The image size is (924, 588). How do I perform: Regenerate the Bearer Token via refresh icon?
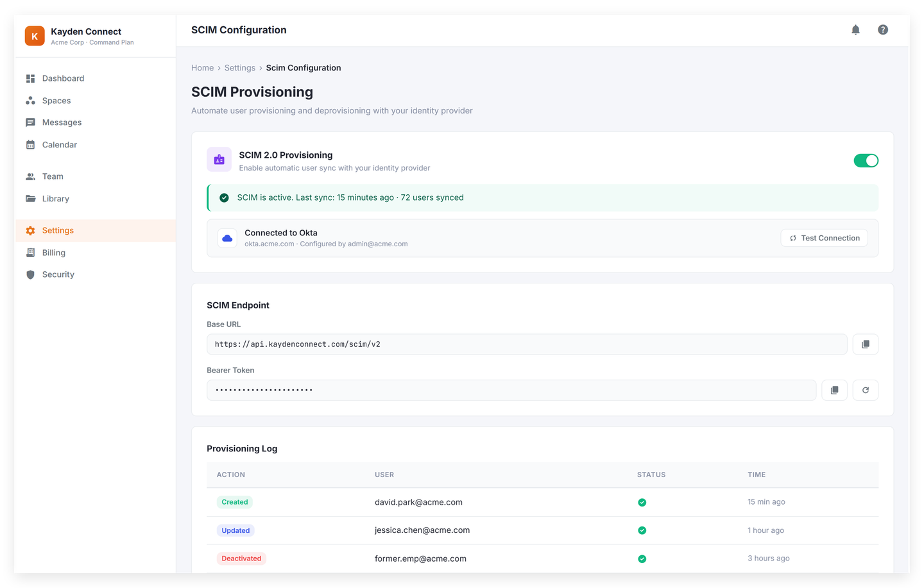(x=865, y=390)
